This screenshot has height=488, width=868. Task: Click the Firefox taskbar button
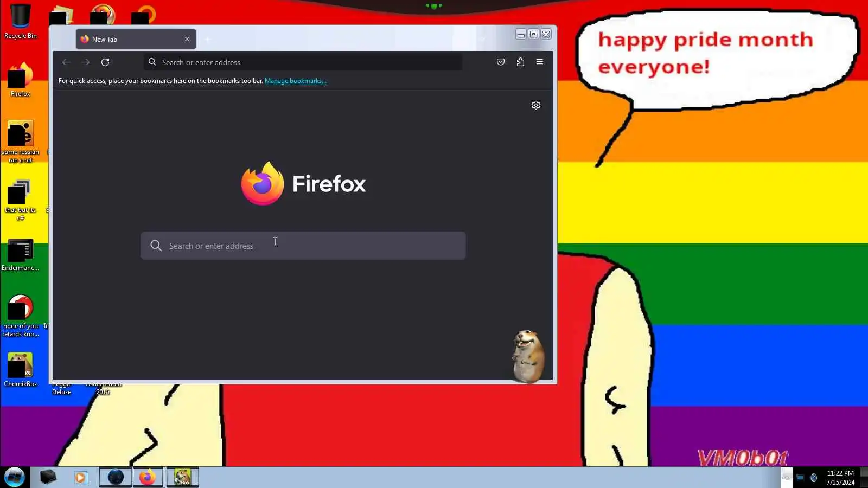pyautogui.click(x=148, y=477)
